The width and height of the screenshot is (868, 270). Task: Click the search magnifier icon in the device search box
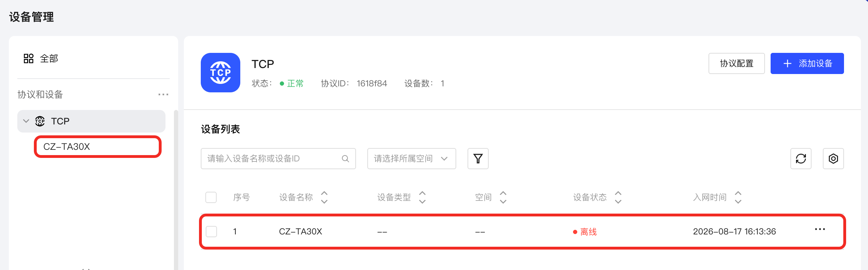[345, 159]
